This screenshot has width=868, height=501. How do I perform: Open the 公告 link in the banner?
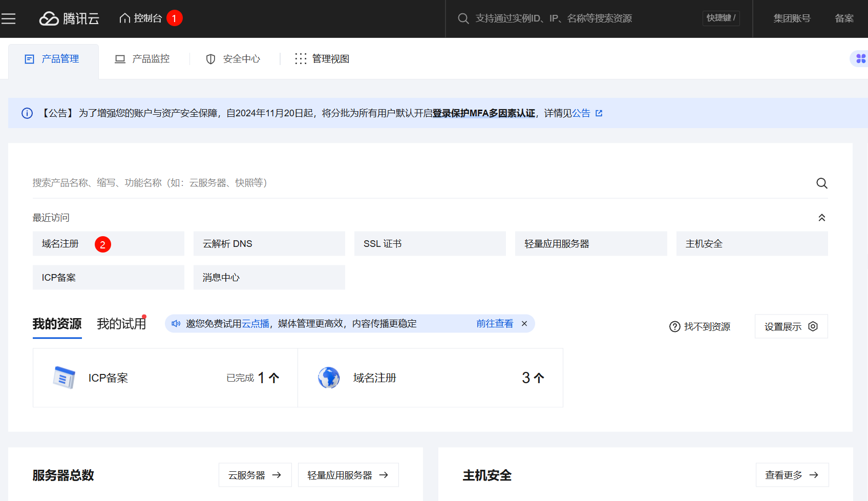[581, 113]
